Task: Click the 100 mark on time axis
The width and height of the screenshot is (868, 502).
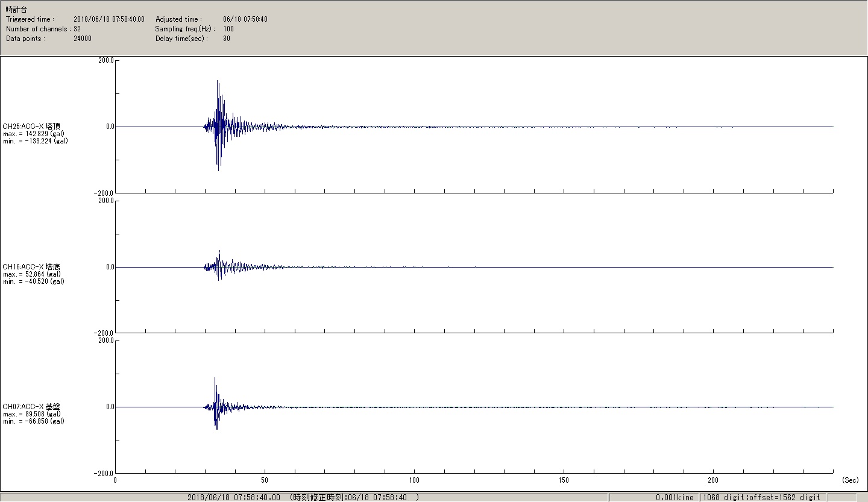Action: pos(414,480)
